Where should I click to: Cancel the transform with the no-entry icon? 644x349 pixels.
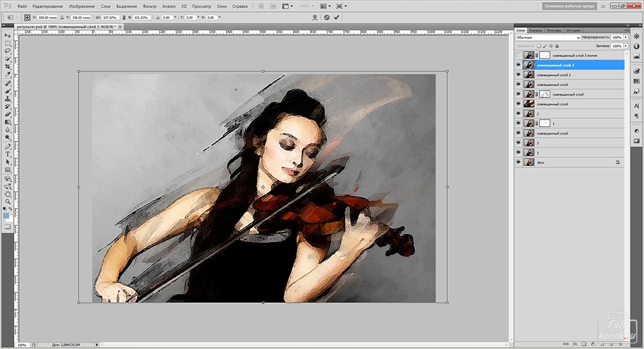click(x=326, y=18)
